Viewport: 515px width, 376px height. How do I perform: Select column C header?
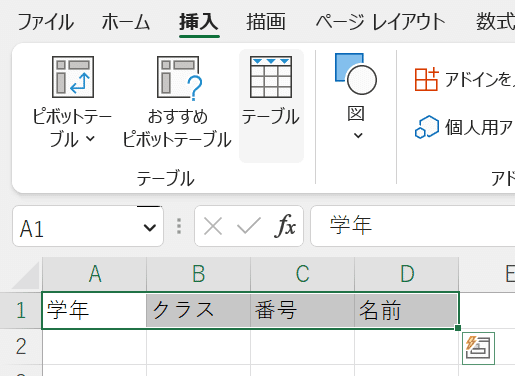(303, 274)
